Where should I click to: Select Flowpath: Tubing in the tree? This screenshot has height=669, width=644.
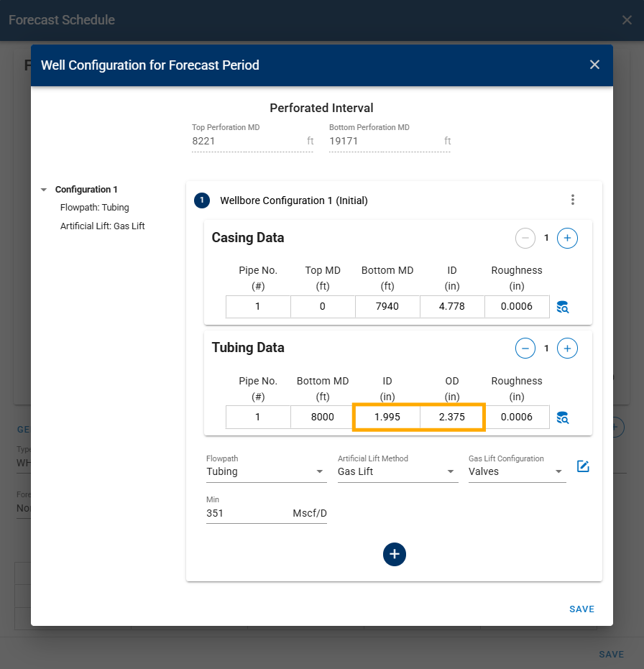point(95,208)
